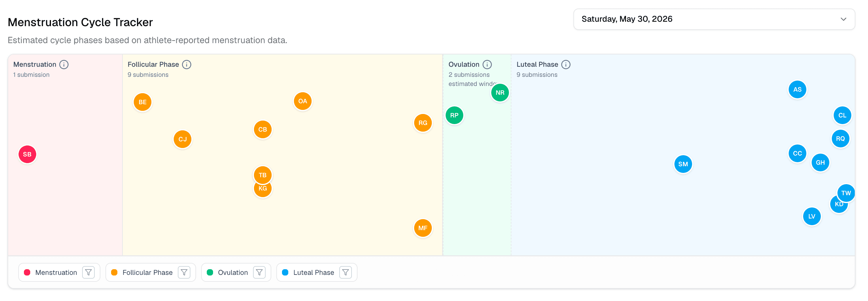Select the MF athlete bubble
The image size is (868, 301).
click(423, 228)
